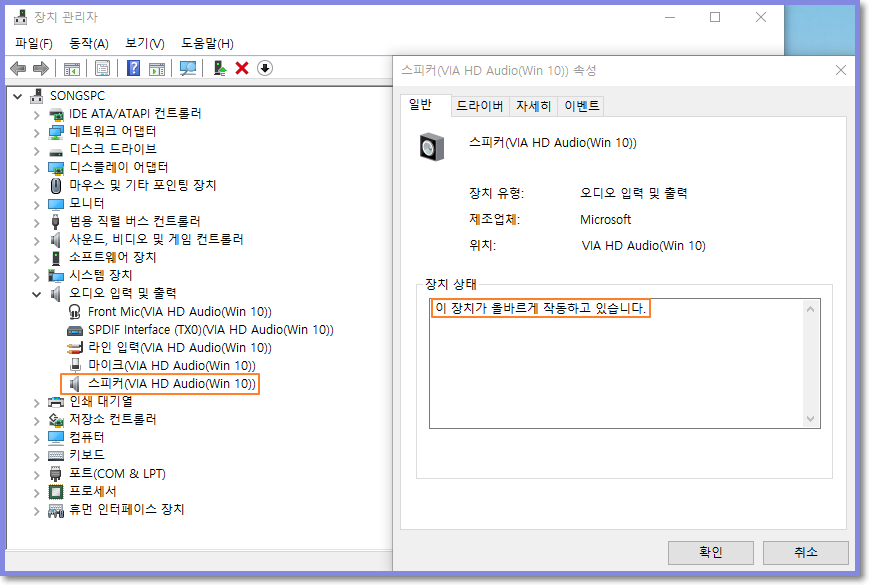The image size is (869, 585).
Task: Click the Forward arrow in Device Manager toolbar
Action: click(40, 69)
